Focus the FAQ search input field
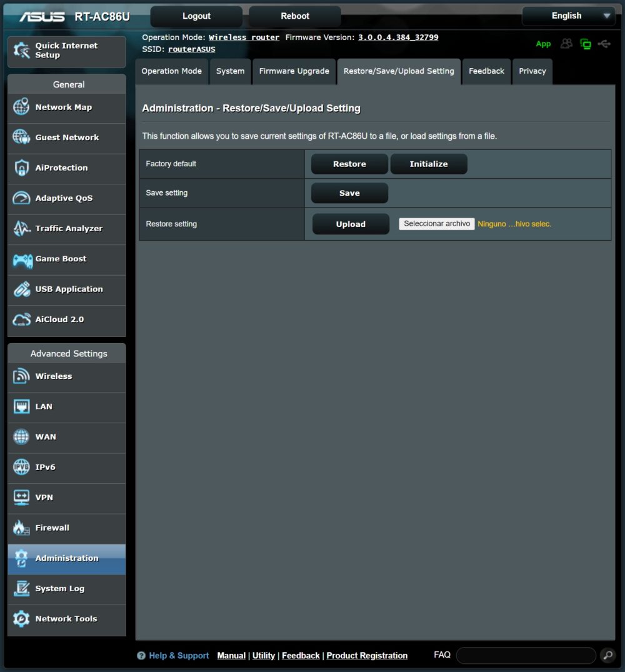The image size is (625, 672). [526, 655]
